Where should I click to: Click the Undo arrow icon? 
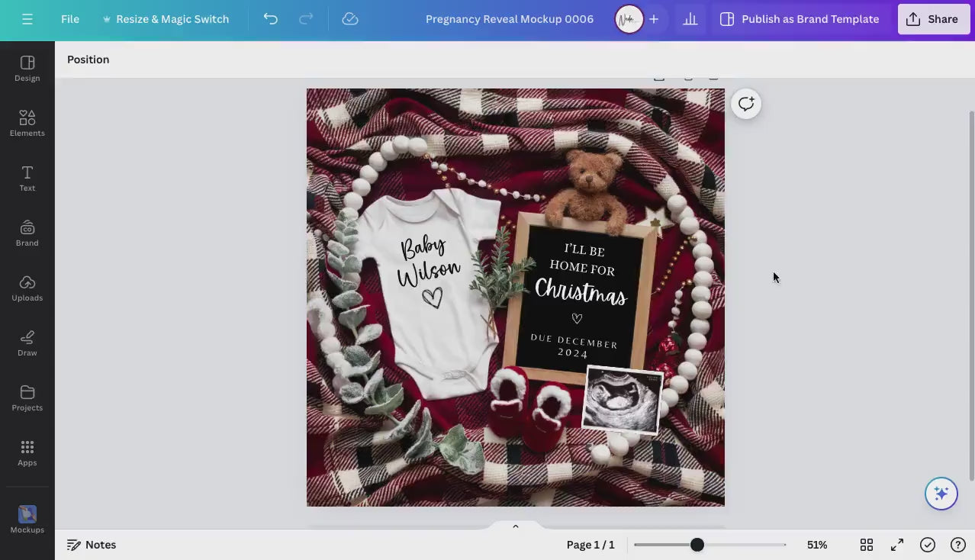tap(270, 19)
